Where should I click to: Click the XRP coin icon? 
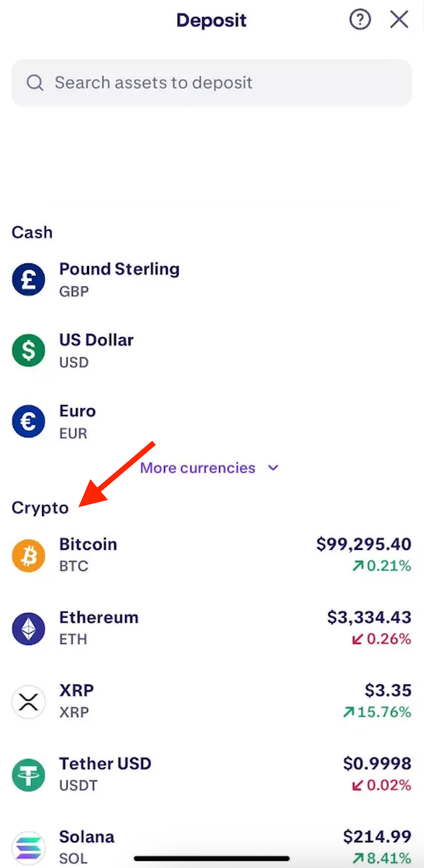28,701
